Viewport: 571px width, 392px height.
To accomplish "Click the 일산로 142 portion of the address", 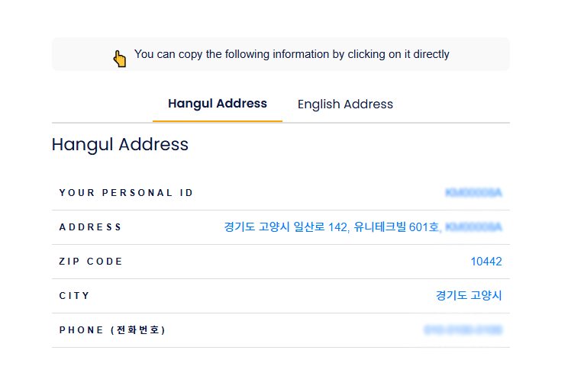I will click(321, 227).
